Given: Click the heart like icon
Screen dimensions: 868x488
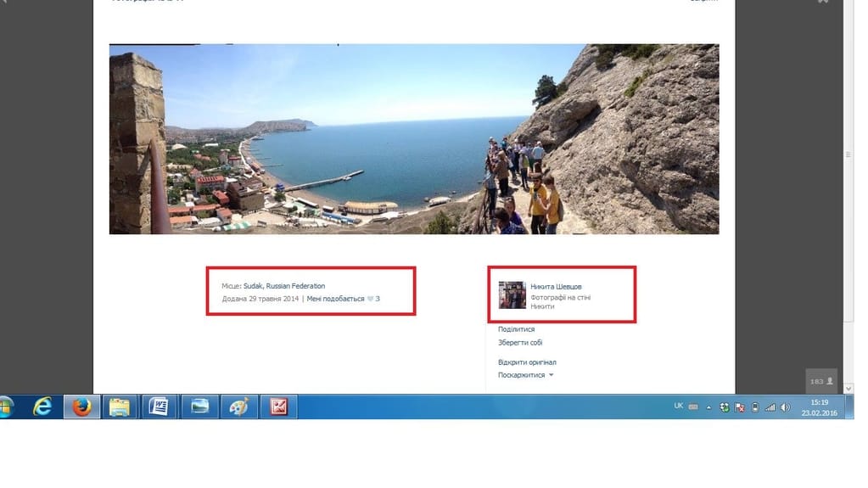Looking at the screenshot, I should point(370,299).
